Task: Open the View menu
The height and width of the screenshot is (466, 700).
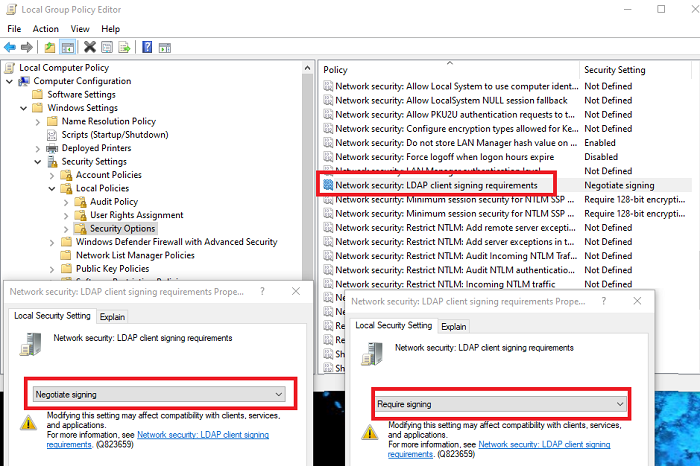Action: [x=80, y=29]
